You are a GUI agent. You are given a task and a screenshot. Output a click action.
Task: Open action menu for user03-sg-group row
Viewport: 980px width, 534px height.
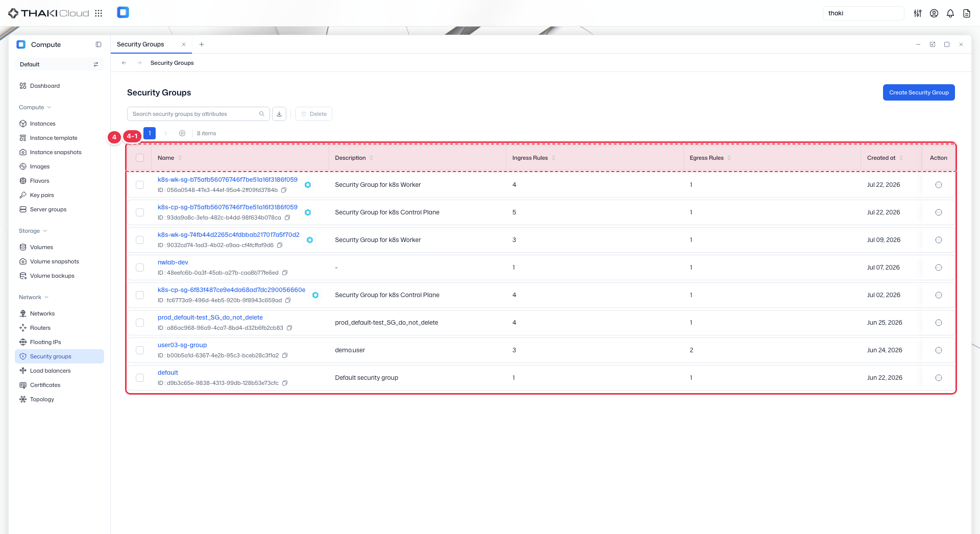[939, 350]
